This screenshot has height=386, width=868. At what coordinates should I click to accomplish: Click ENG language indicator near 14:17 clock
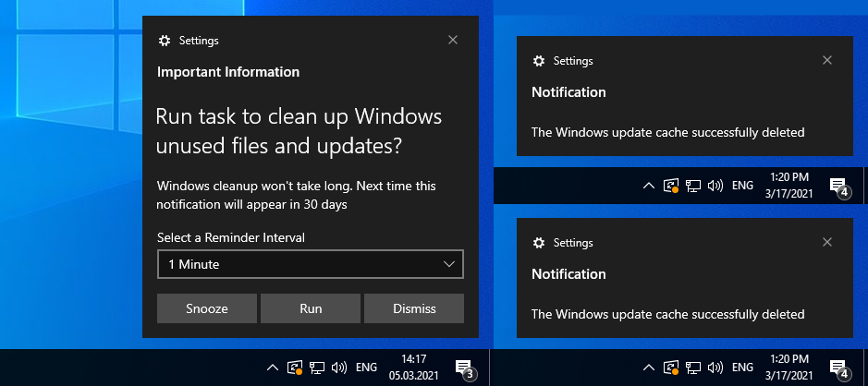pyautogui.click(x=366, y=368)
